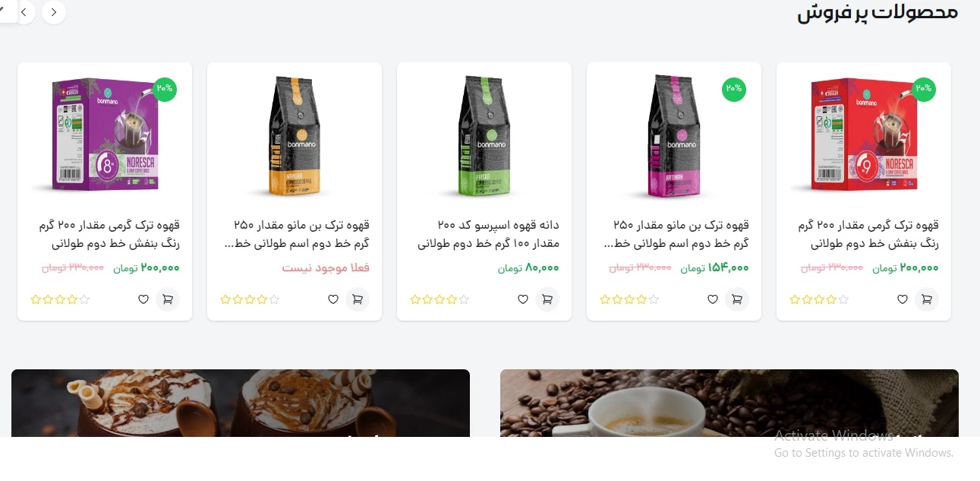
Task: Open the red Noresca coffee box product image
Action: pyautogui.click(x=864, y=134)
